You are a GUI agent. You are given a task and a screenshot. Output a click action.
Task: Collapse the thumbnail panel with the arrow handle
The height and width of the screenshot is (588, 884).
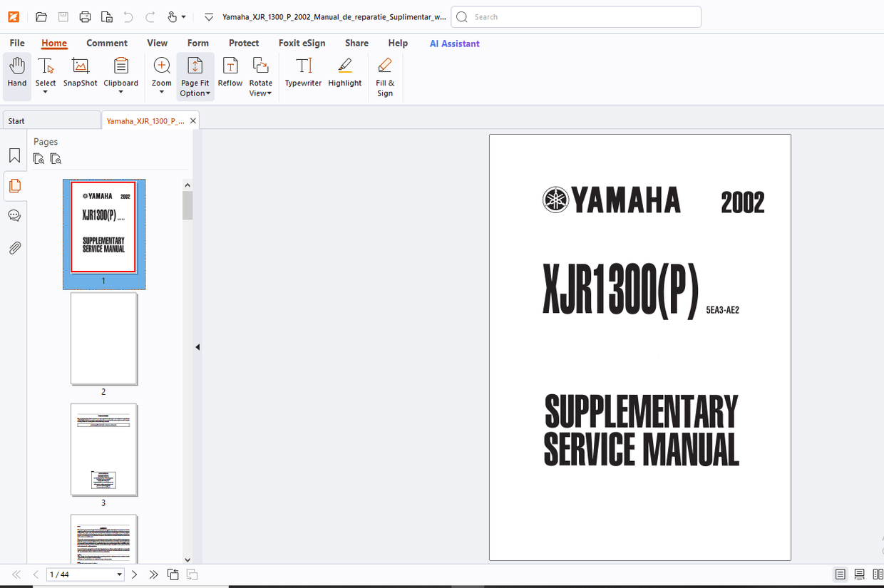(x=197, y=347)
